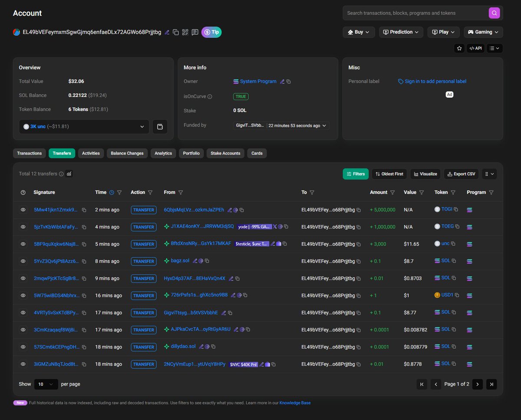Screen dimensions: 521x420
Task: Open the rows-per-page dropdown showing 10
Action: (x=46, y=384)
